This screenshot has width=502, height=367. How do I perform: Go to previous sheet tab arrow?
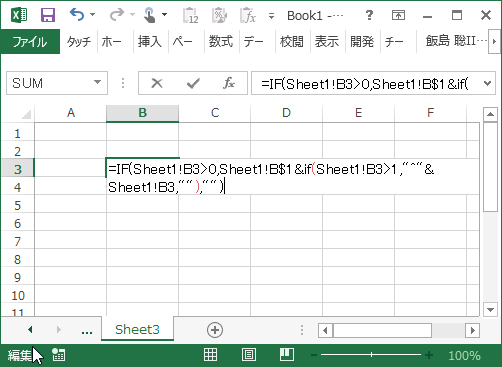pos(30,330)
